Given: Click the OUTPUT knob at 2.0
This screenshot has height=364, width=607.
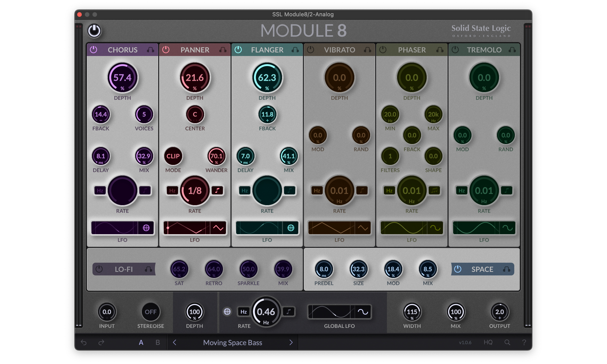Looking at the screenshot, I should coord(500,312).
